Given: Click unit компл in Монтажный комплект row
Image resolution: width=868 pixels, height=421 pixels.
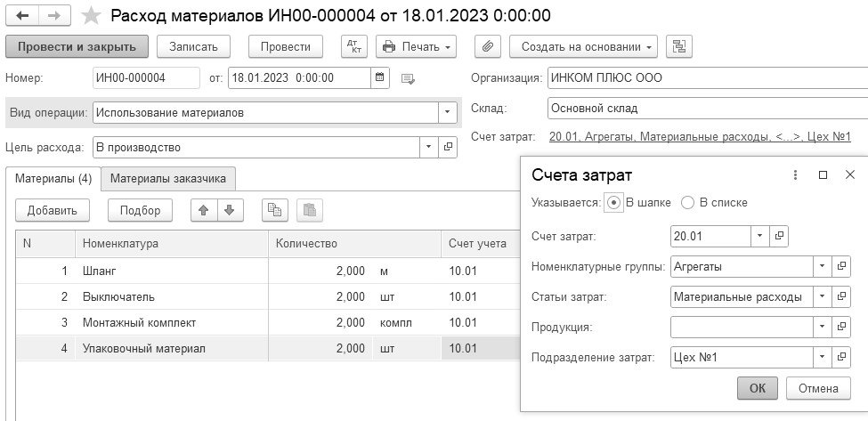Looking at the screenshot, I should (396, 322).
